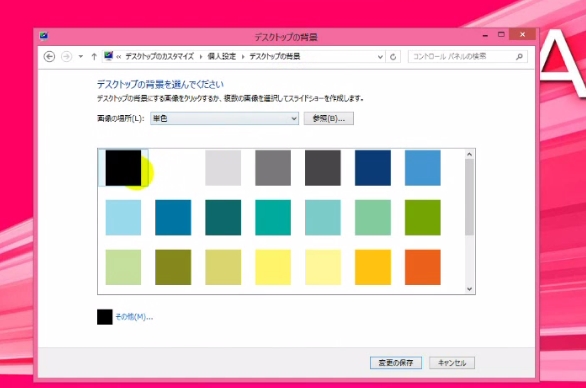The height and width of the screenshot is (388, 586).
Task: Select デスクトップのカスタマイズ breadcrumb
Action: [160, 56]
